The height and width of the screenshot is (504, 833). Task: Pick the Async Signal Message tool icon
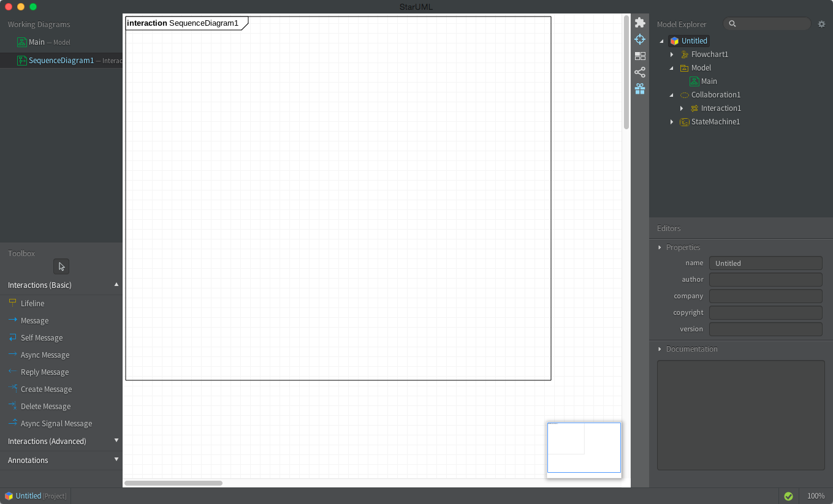(12, 423)
